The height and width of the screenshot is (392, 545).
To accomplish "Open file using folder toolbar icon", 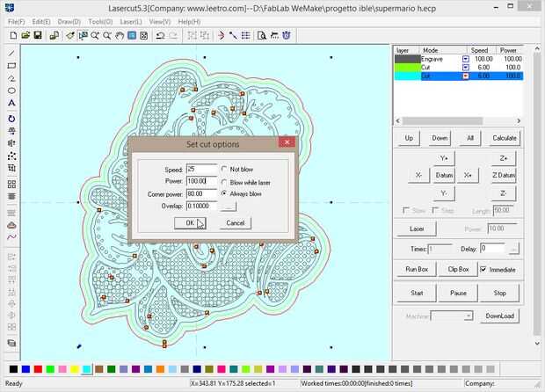I will (25, 35).
